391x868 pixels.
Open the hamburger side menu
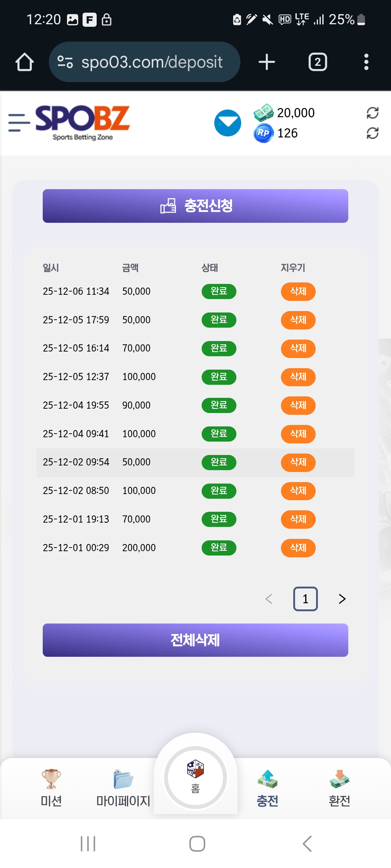(19, 123)
